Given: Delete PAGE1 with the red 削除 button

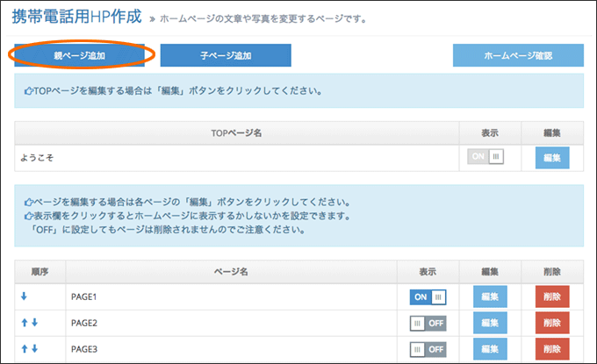Looking at the screenshot, I should tap(552, 296).
